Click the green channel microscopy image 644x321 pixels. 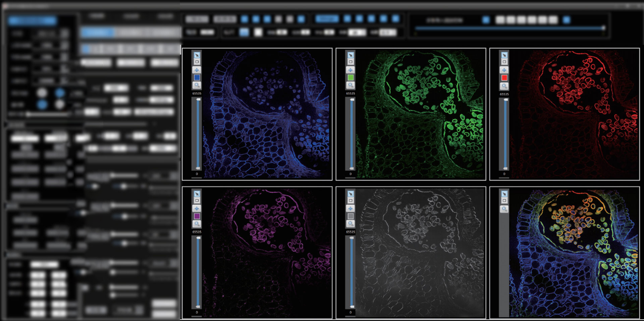pos(420,114)
